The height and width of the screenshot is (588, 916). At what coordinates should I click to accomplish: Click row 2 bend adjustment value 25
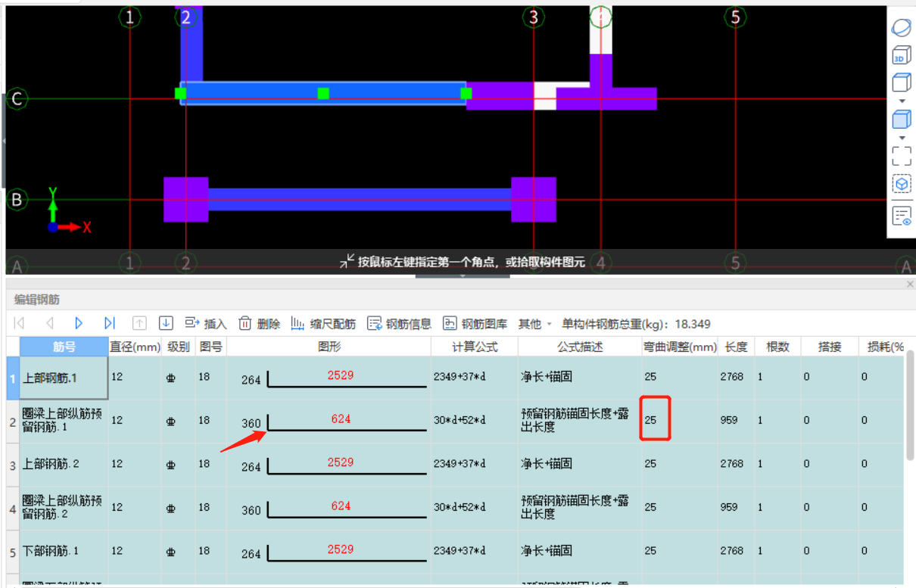[x=650, y=420]
